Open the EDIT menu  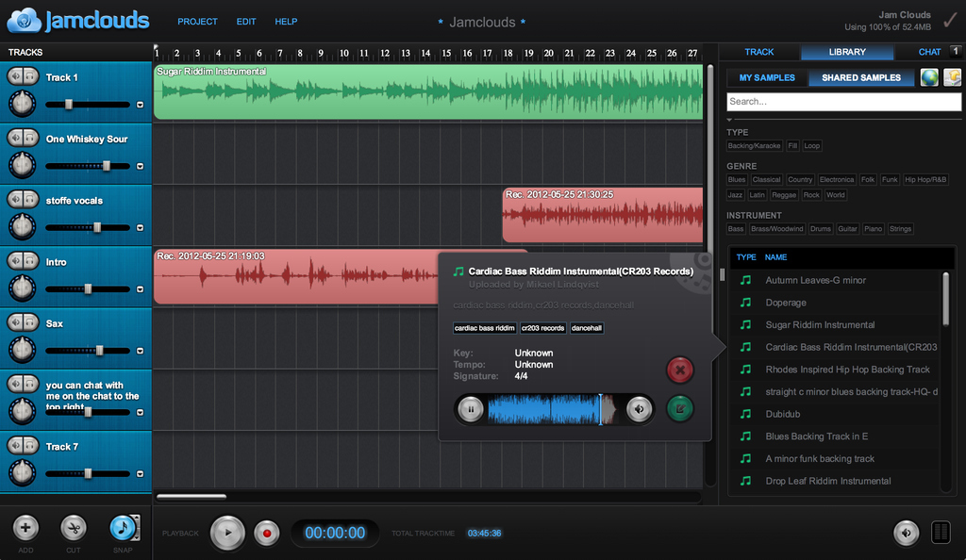246,22
